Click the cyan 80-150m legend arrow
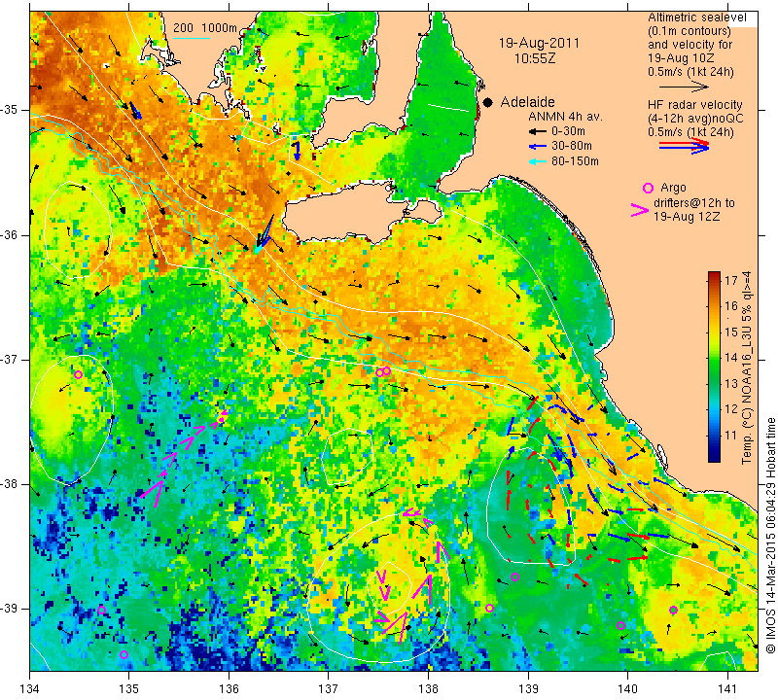The height and width of the screenshot is (700, 778). click(538, 161)
